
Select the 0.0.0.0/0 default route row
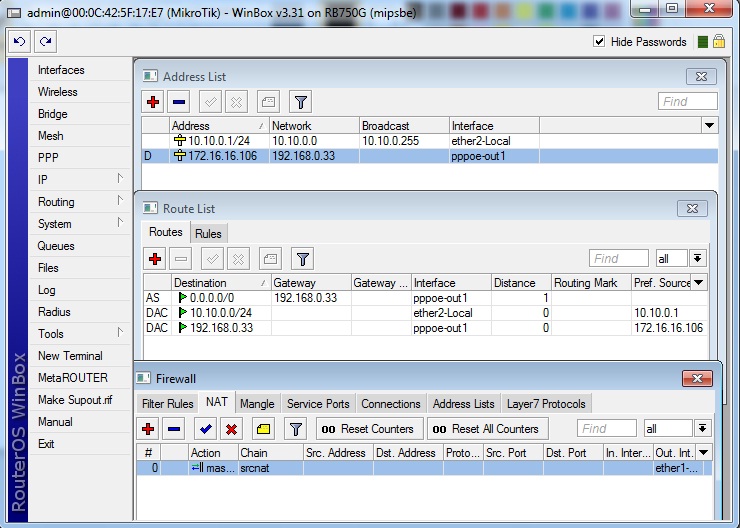click(x=425, y=298)
